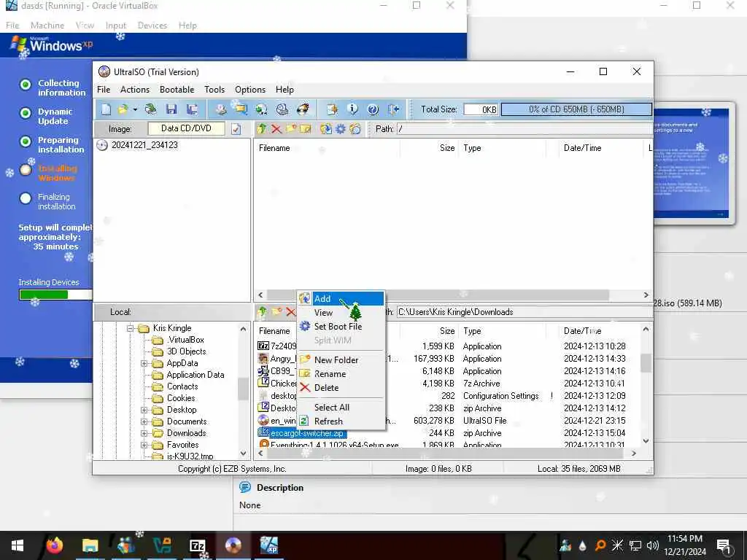Click the image pane hide/show disc icon
The height and width of the screenshot is (560, 747).
click(x=355, y=128)
